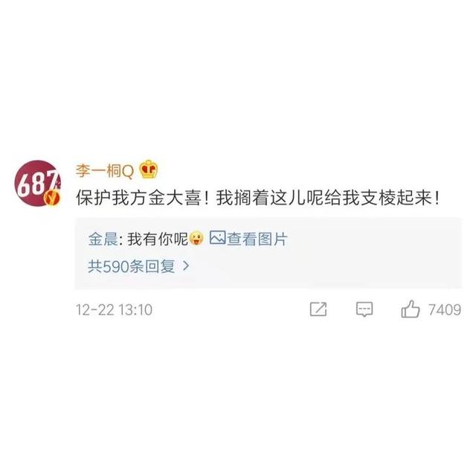Tap the repost/share icon under the comment
The image size is (476, 476).
click(x=318, y=309)
